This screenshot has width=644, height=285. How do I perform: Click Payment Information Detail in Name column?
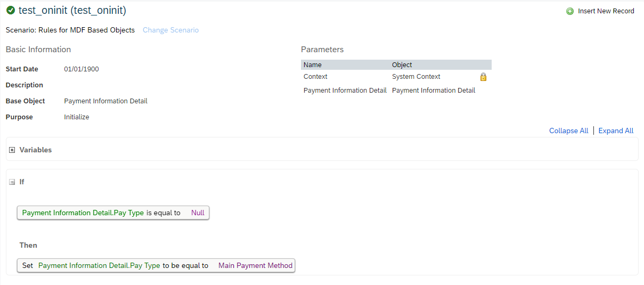345,91
